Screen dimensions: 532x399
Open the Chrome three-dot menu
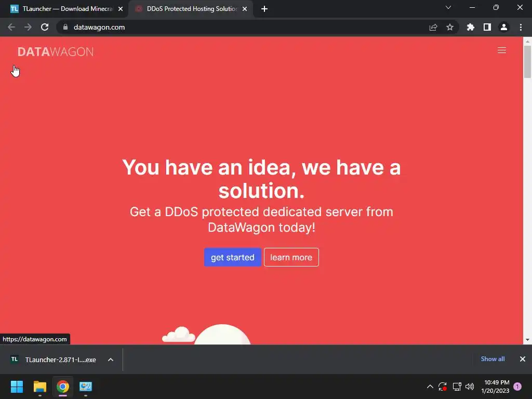(x=521, y=27)
